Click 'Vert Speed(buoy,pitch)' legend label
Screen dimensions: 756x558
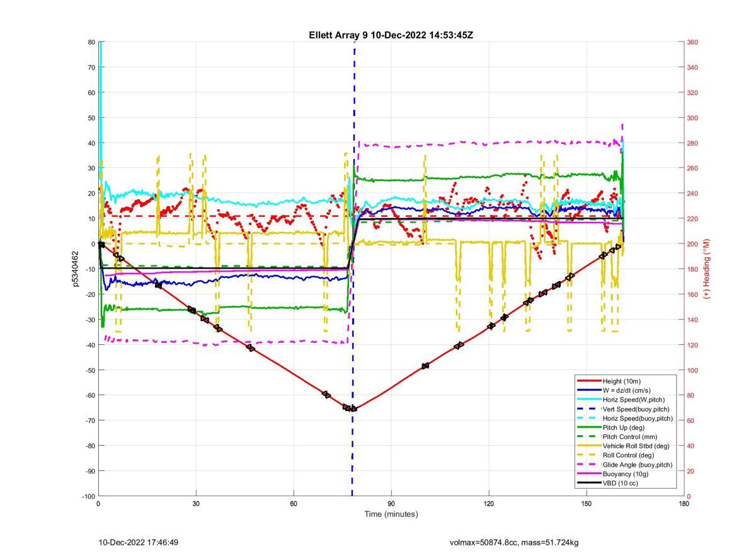coord(636,409)
